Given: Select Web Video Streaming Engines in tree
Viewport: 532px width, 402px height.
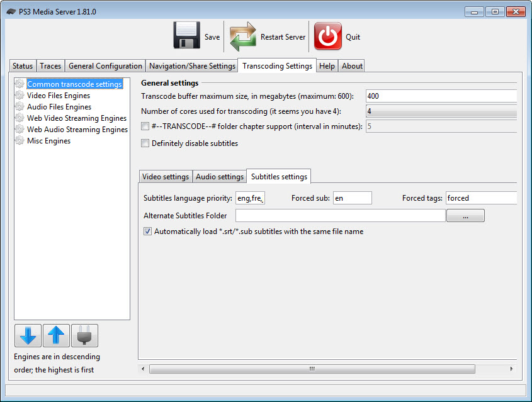Looking at the screenshot, I should coord(77,118).
